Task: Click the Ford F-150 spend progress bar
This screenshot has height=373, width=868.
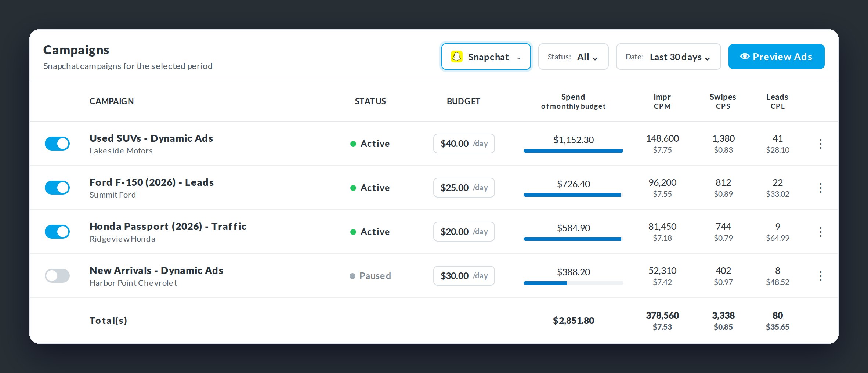Action: coord(573,195)
